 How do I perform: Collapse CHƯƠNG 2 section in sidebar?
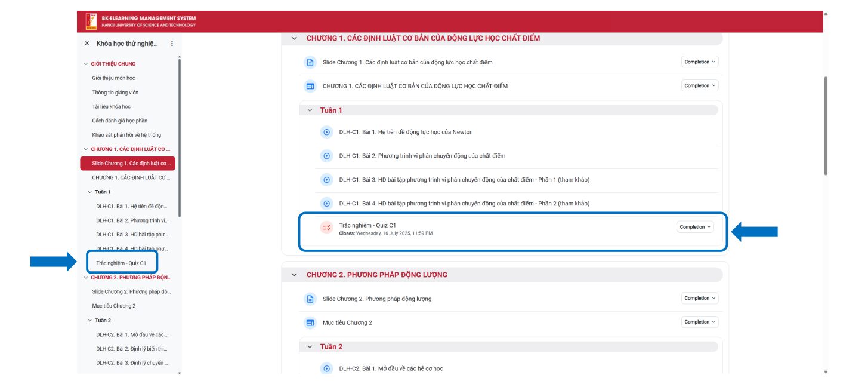(85, 278)
